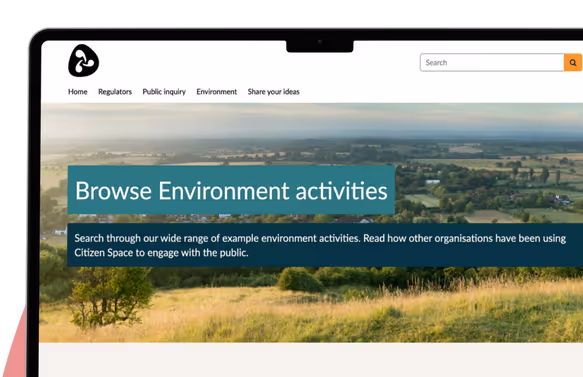The image size is (583, 377).
Task: Open the Public inquiry page
Action: [164, 92]
